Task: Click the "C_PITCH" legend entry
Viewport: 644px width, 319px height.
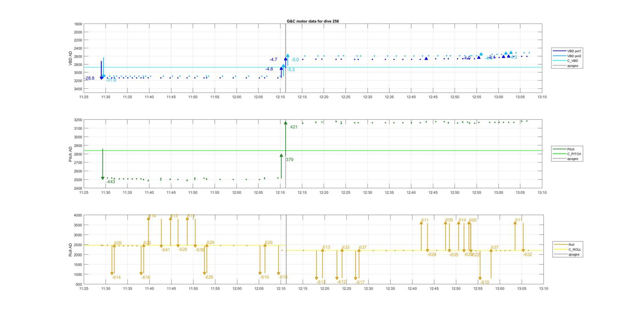Action: click(574, 154)
